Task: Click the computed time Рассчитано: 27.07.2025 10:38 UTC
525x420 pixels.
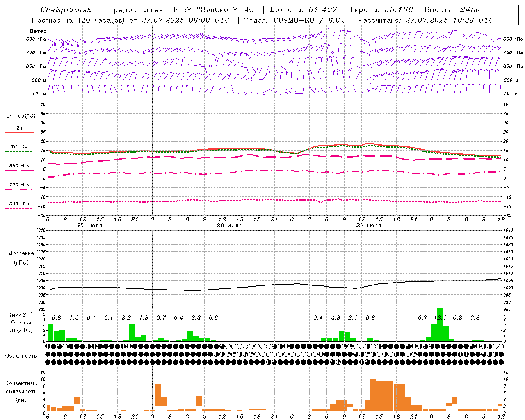Action: click(426, 20)
